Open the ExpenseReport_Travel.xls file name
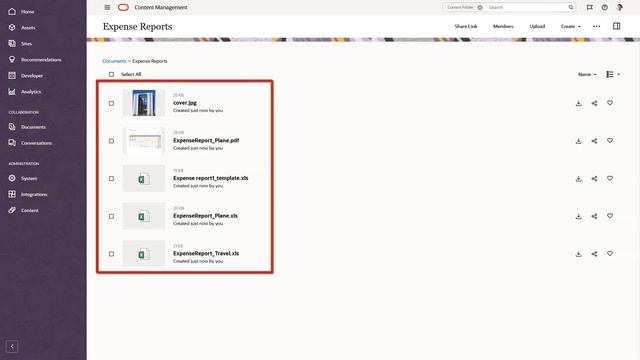The height and width of the screenshot is (360, 640). [206, 253]
